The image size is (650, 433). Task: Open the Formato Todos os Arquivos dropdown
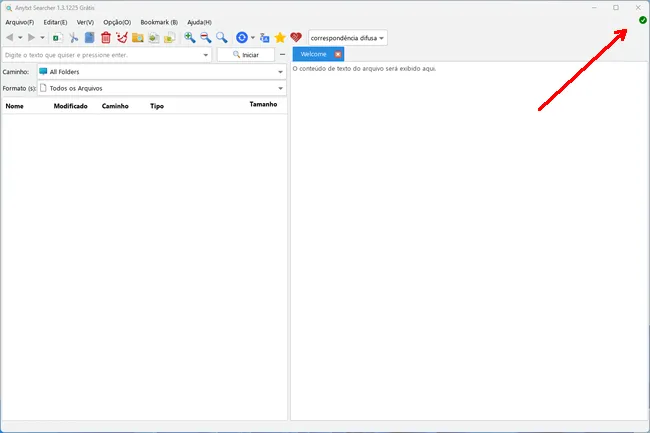162,88
